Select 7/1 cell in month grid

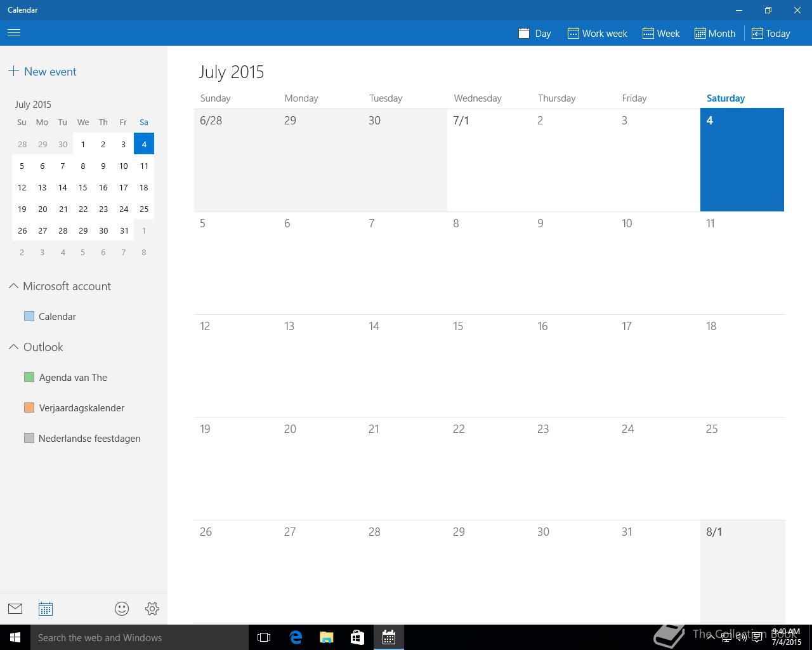coord(489,159)
